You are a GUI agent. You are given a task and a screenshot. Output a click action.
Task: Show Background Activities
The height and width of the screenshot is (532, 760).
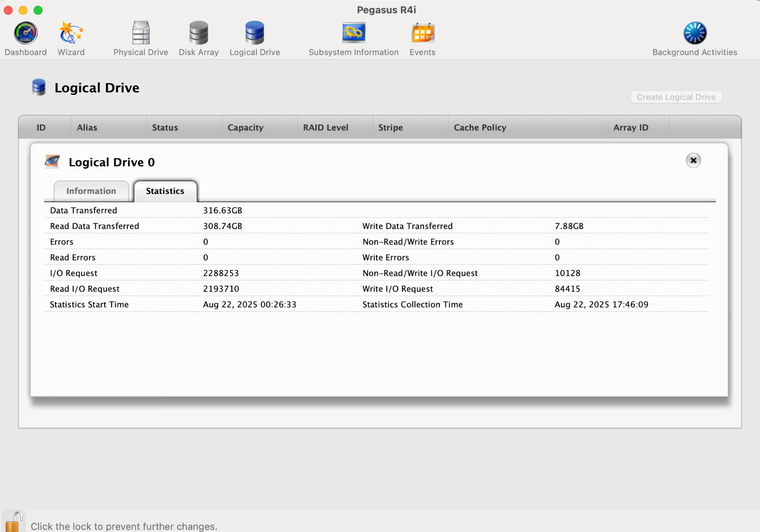point(694,39)
